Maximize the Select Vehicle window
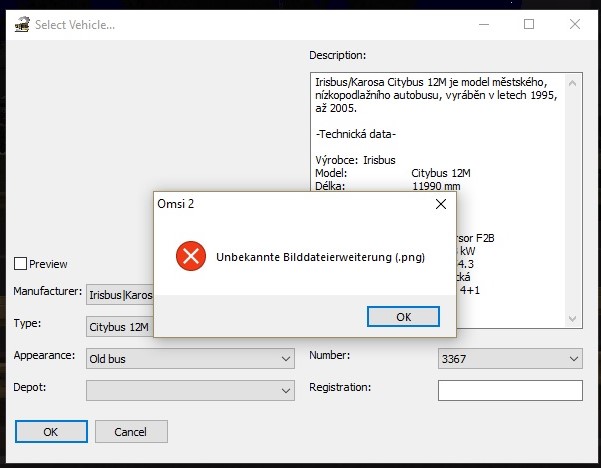The width and height of the screenshot is (601, 468). [529, 24]
